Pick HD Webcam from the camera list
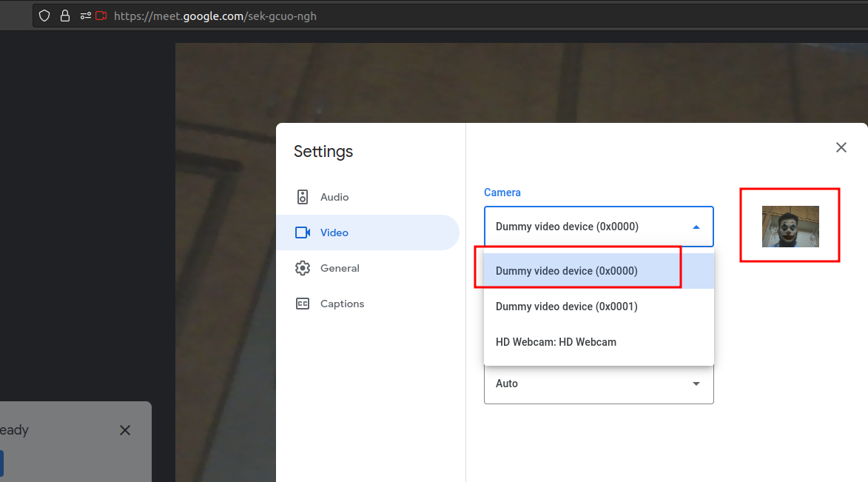The height and width of the screenshot is (482, 868). point(556,342)
